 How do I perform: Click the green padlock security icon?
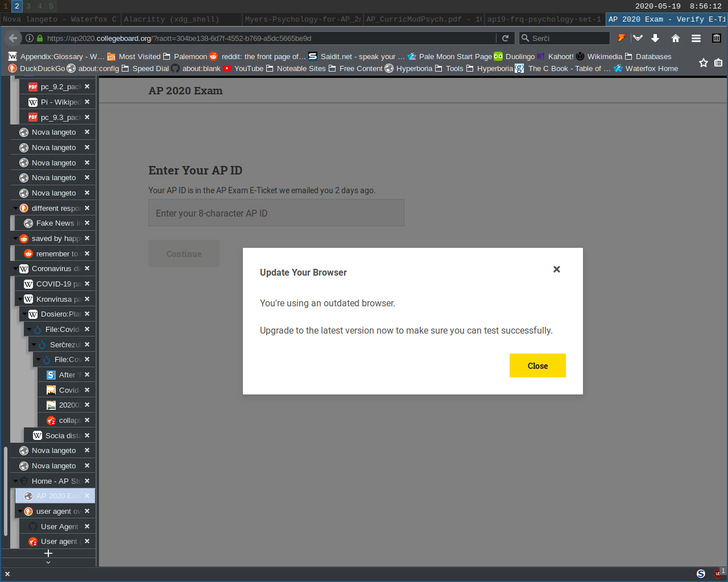tap(40, 38)
